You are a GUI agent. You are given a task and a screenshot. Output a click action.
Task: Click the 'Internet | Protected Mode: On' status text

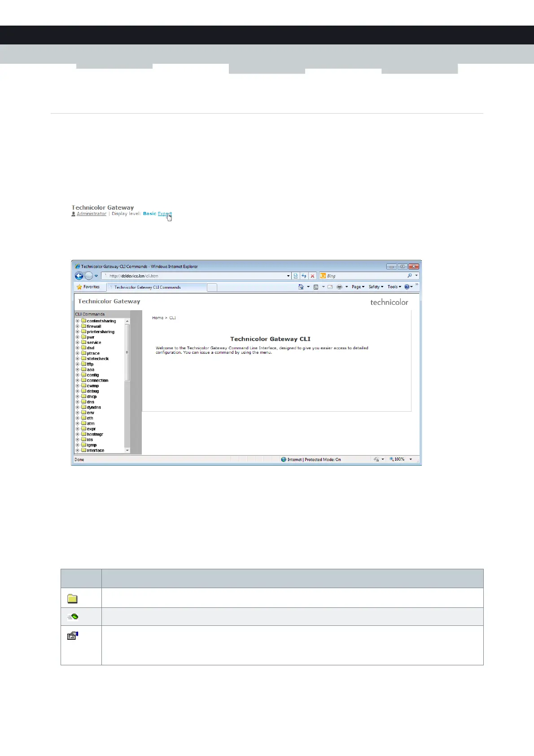[x=314, y=460]
